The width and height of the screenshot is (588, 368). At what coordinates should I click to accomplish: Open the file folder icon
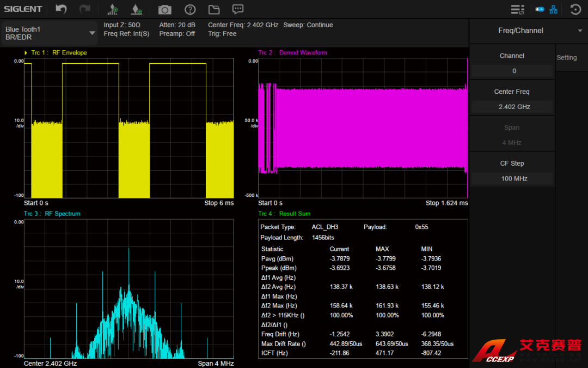point(213,9)
